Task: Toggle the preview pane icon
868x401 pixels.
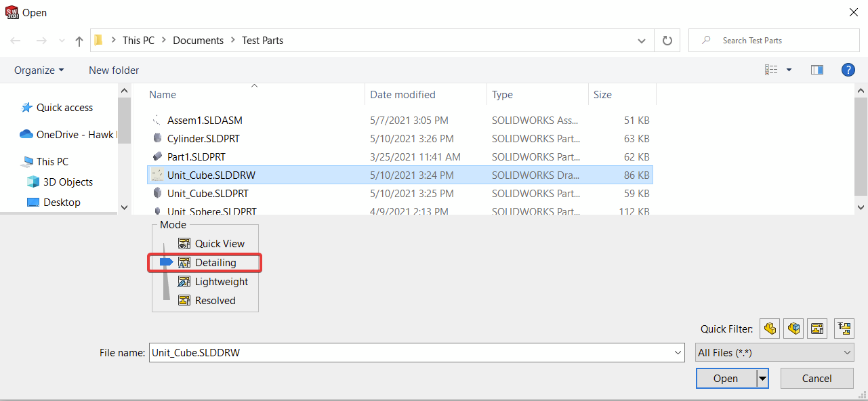Action: point(817,70)
